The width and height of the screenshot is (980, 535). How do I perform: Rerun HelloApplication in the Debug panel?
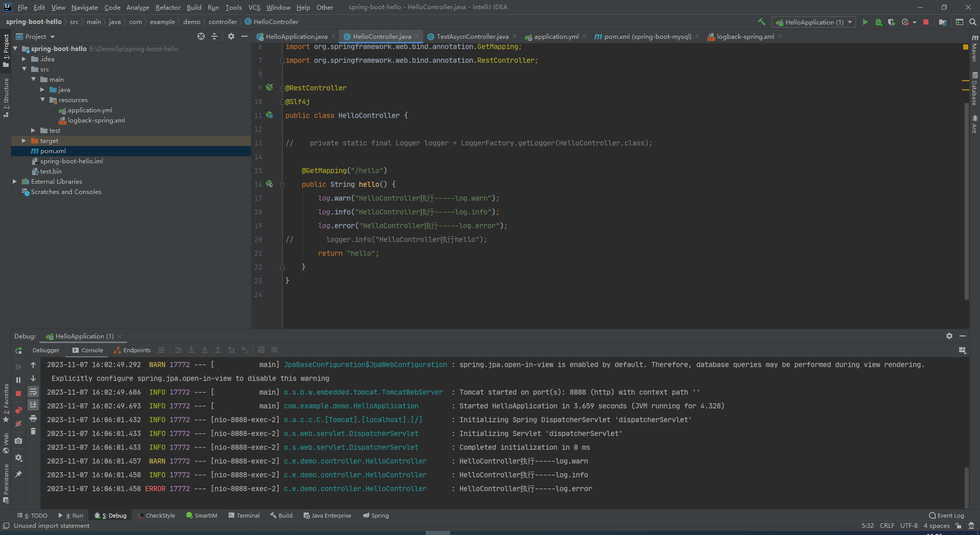18,351
